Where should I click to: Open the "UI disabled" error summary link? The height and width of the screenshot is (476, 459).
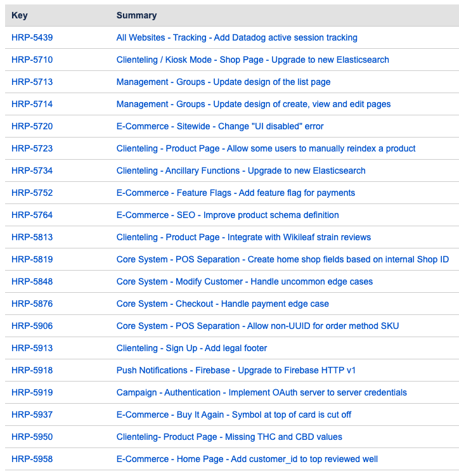[219, 126]
